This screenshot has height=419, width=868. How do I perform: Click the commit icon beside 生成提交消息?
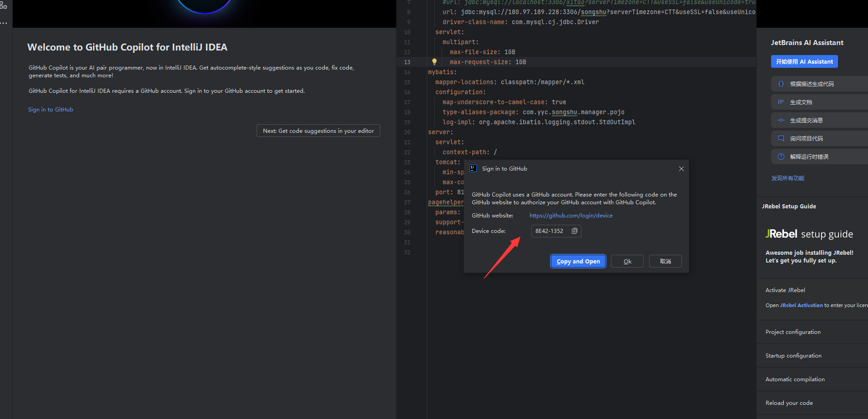781,120
